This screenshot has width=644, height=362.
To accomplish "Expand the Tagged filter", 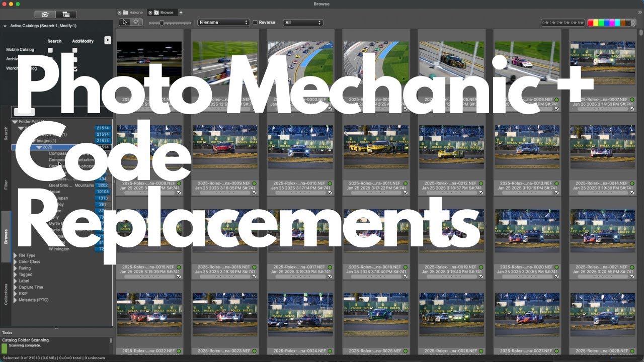I will [15, 275].
